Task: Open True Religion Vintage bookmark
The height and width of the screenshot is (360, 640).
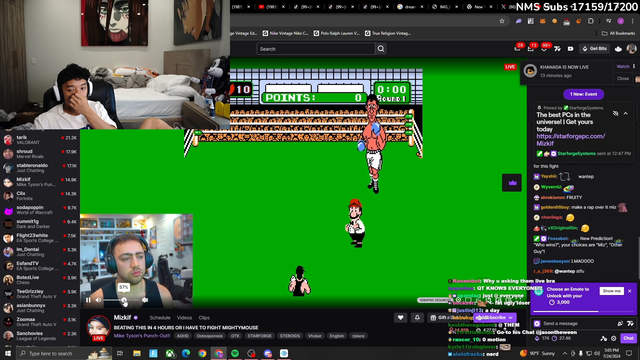Action: point(388,33)
